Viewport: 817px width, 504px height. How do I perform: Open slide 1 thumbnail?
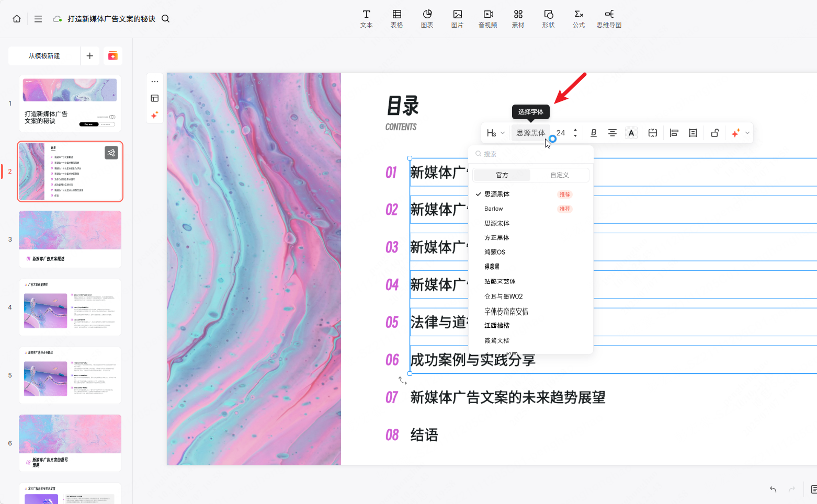click(x=70, y=104)
